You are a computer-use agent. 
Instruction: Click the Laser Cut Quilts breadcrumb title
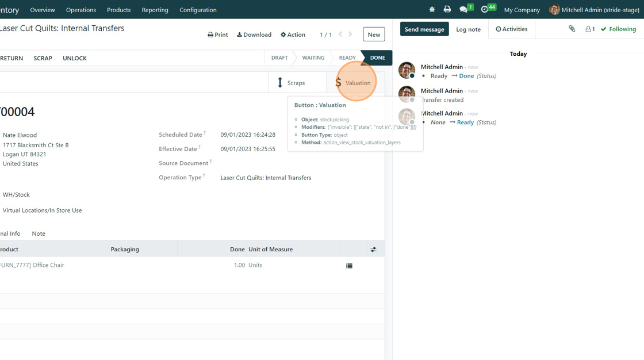pyautogui.click(x=62, y=28)
